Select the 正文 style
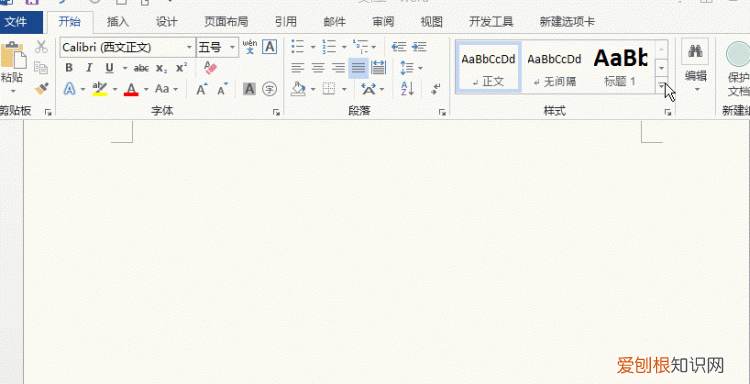The image size is (750, 384). pyautogui.click(x=488, y=66)
